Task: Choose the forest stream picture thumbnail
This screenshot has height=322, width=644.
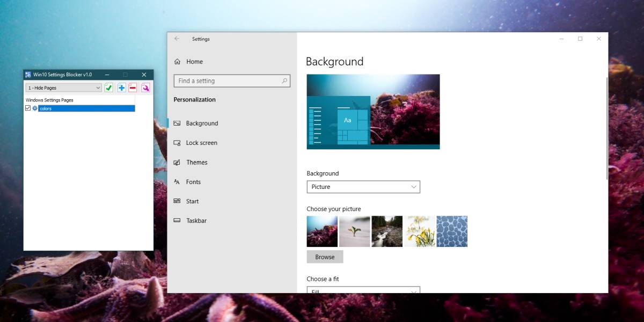Action: (387, 231)
